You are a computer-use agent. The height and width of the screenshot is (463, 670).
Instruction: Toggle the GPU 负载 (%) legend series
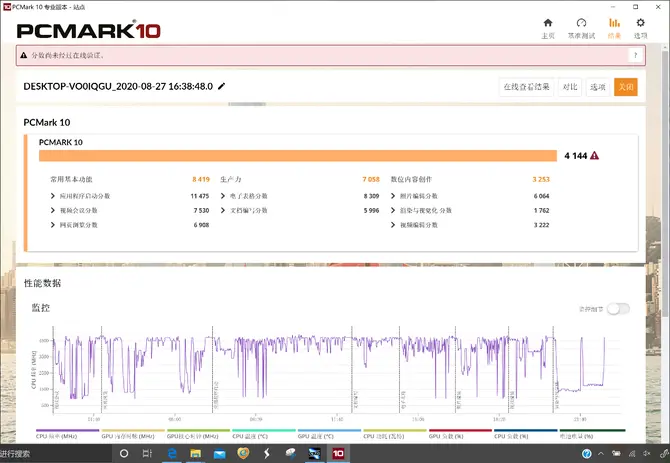(460, 434)
